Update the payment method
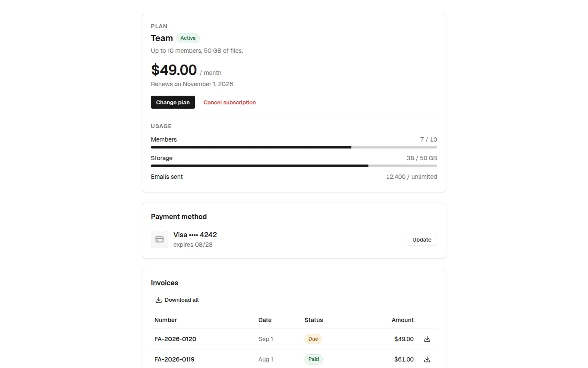 click(422, 239)
